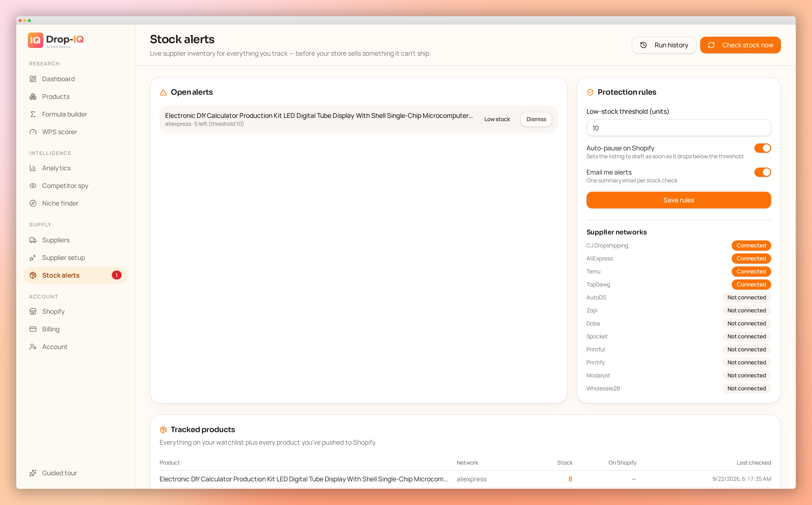The height and width of the screenshot is (505, 812).
Task: Click the refresh icon in Check stock now
Action: point(711,45)
